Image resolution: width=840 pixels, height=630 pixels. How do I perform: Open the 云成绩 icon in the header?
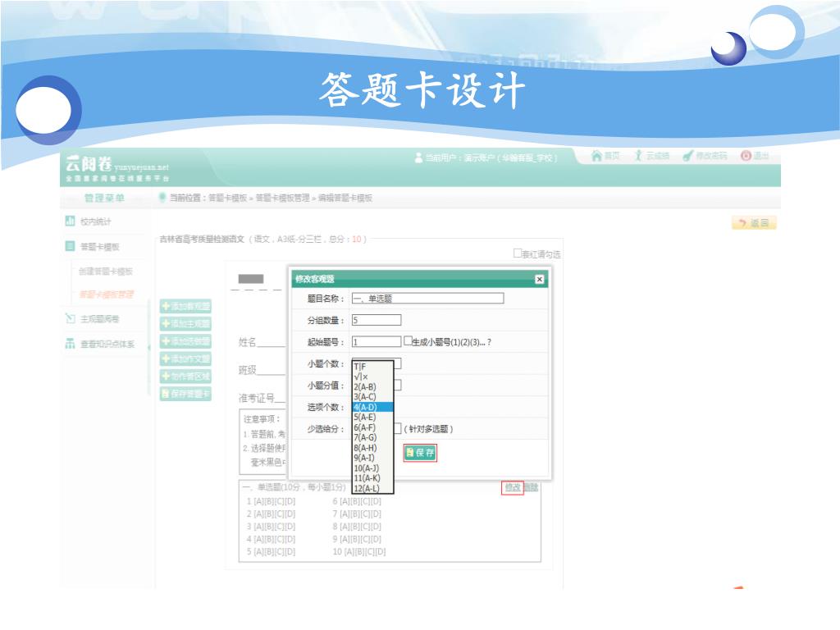click(638, 156)
